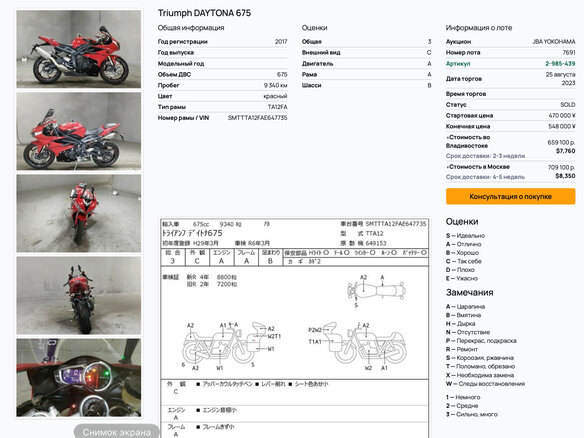The image size is (584, 438).
Task: Click the frame type value TA12FA
Action: click(x=277, y=107)
